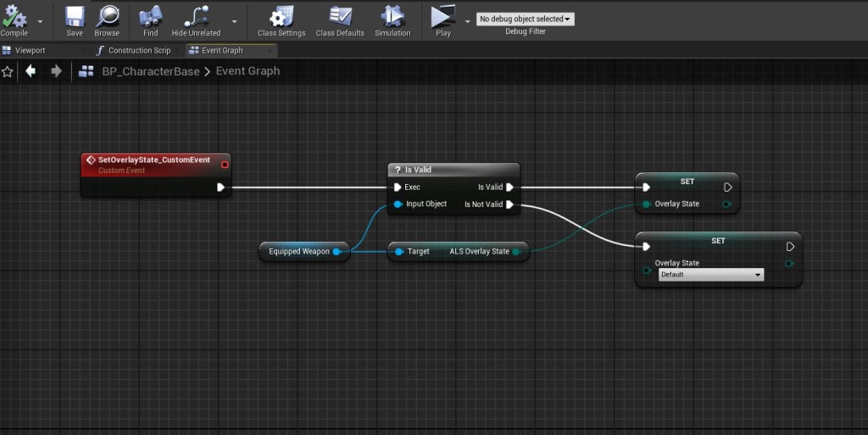Click BP_CharacterBase in the breadcrumb
The width and height of the screenshot is (868, 435).
(150, 71)
